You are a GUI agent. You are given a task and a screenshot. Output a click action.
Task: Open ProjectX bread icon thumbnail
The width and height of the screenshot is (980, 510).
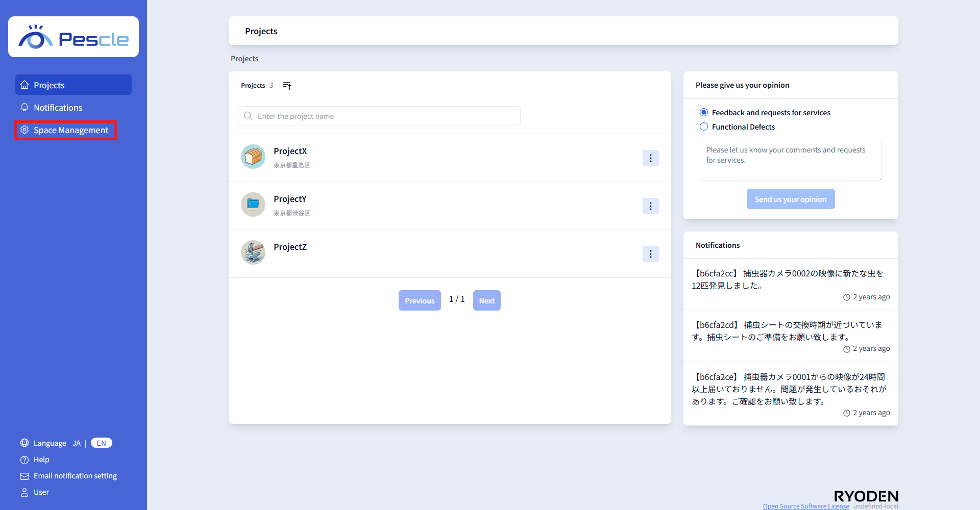[x=253, y=157]
